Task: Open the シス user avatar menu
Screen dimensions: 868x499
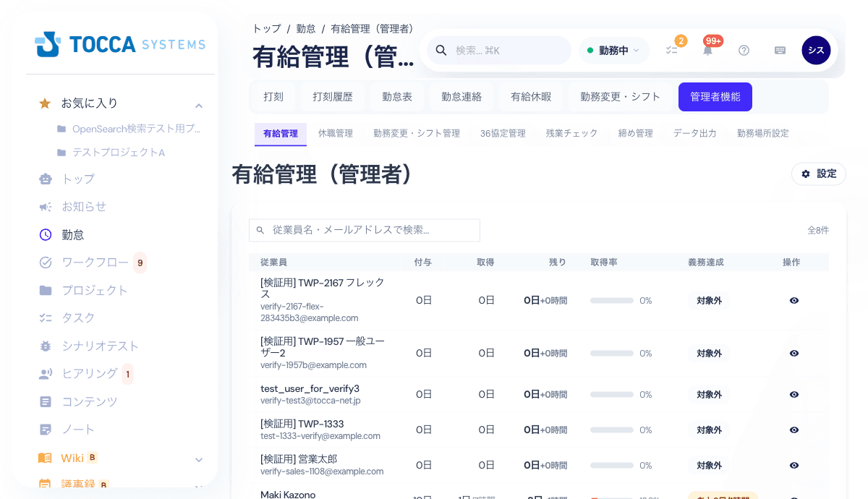Action: [x=816, y=51]
